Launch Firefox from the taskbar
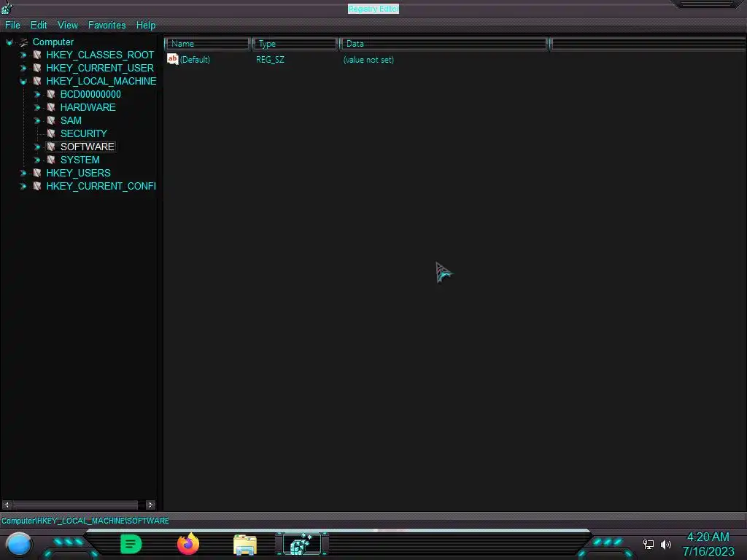This screenshot has height=560, width=747. pos(188,544)
